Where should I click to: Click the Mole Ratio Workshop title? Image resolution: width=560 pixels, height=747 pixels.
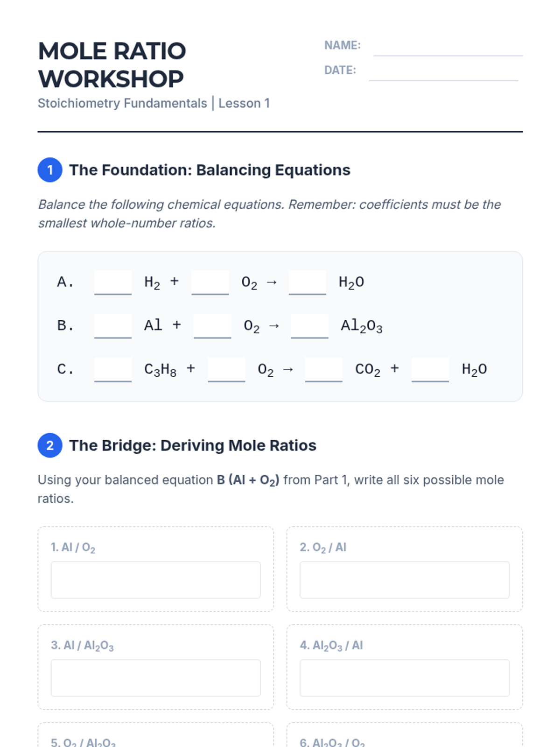point(112,65)
